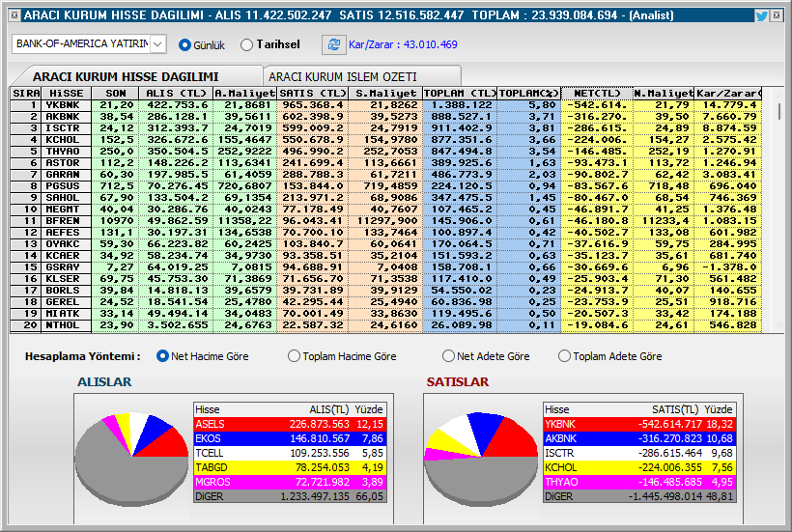Screen dimensions: 792x532
Task: Select the GARAN row in the table
Action: click(386, 175)
